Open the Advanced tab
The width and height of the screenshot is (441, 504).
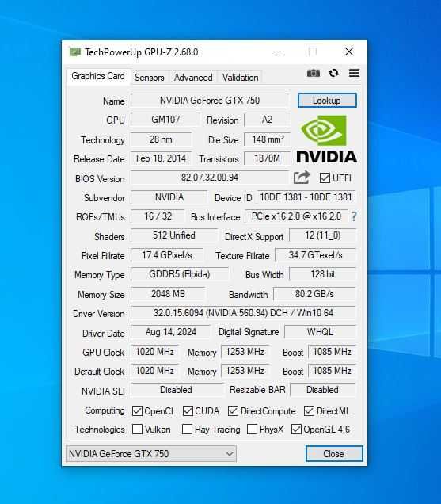point(193,78)
